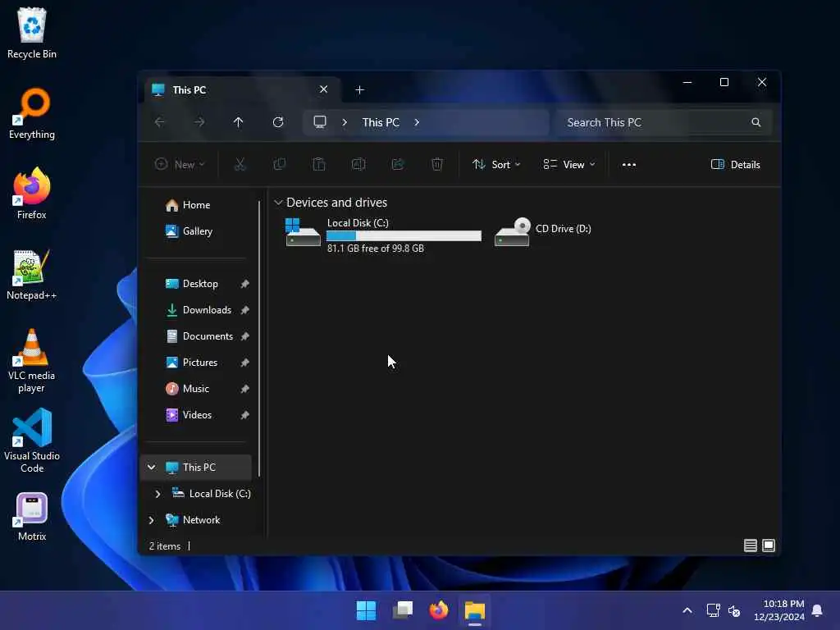Viewport: 840px width, 630px height.
Task: Switch to large thumbnails view icon
Action: [x=768, y=546]
